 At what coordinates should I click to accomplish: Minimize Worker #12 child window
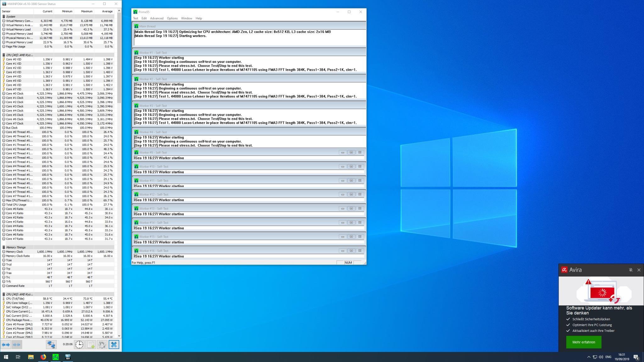[x=342, y=195]
